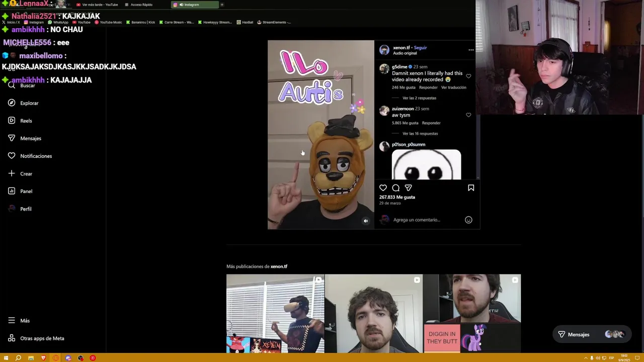The width and height of the screenshot is (644, 362).
Task: Save the post with bookmark icon
Action: (x=471, y=188)
